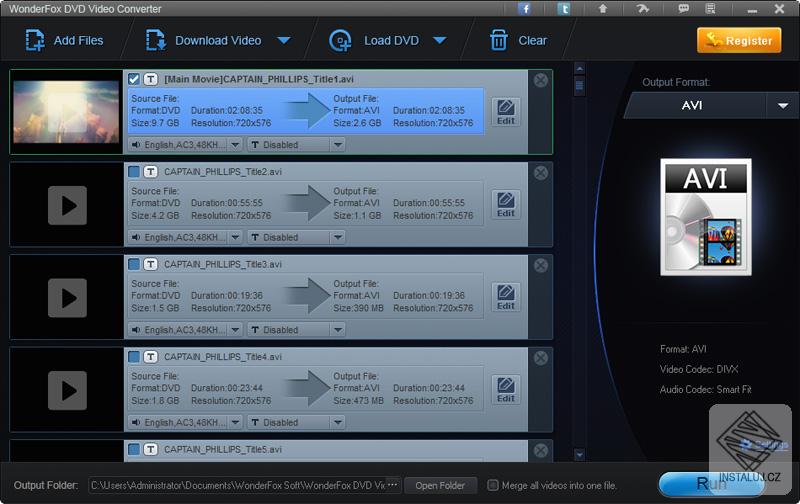Click the T rename icon for Title2

(x=150, y=172)
